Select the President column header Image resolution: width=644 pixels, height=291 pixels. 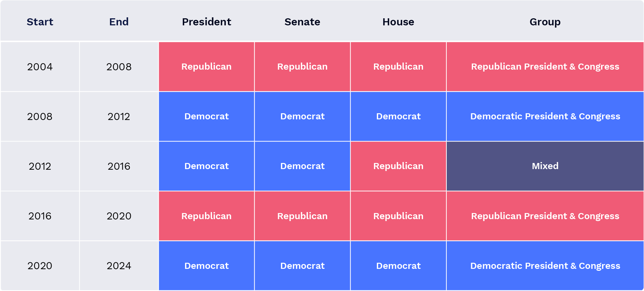pyautogui.click(x=207, y=22)
